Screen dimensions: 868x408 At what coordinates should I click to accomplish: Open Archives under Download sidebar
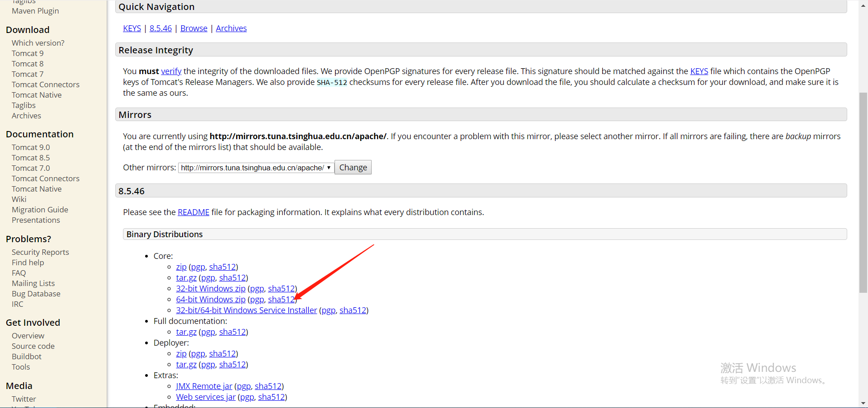click(x=26, y=116)
